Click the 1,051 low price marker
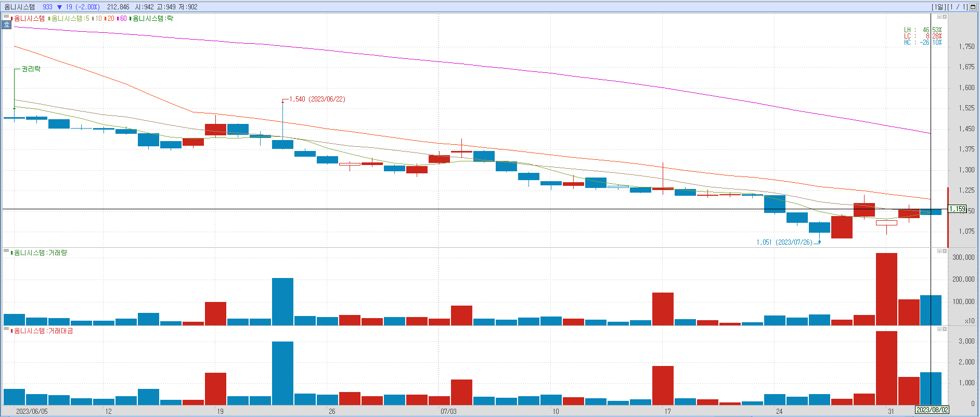This screenshot has width=980, height=417. pyautogui.click(x=784, y=242)
